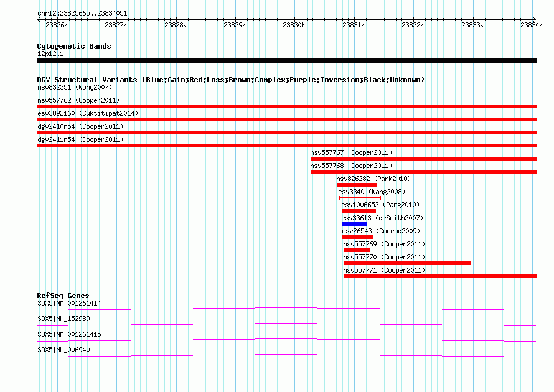Click the thin red esv3340 interval line
Image resolution: width=554 pixels, height=392 pixels.
pyautogui.click(x=360, y=198)
